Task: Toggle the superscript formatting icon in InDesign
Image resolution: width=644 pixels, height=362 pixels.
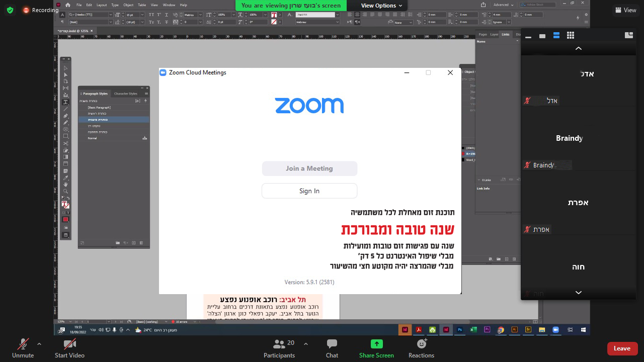Action: pyautogui.click(x=159, y=15)
